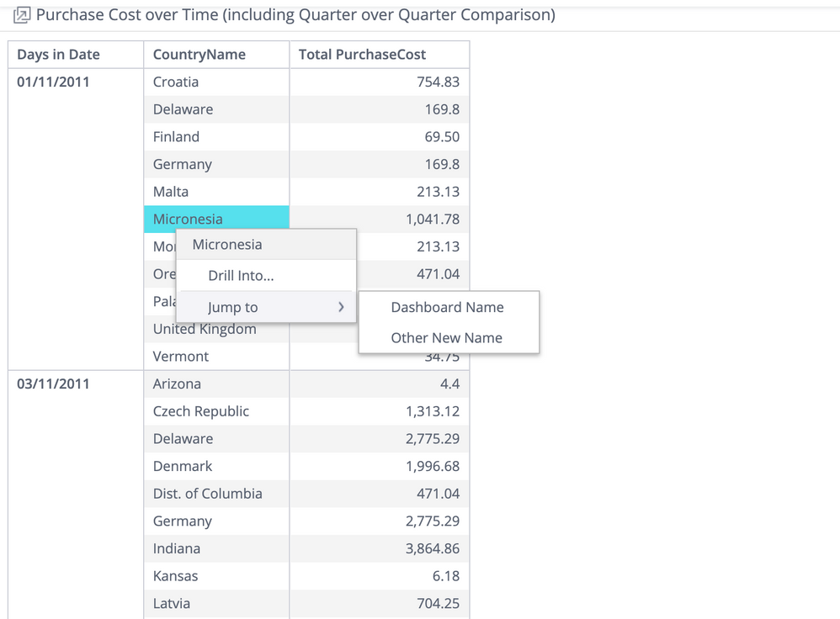Screen dimensions: 840x619
Task: Click the widget title text
Action: [295, 15]
